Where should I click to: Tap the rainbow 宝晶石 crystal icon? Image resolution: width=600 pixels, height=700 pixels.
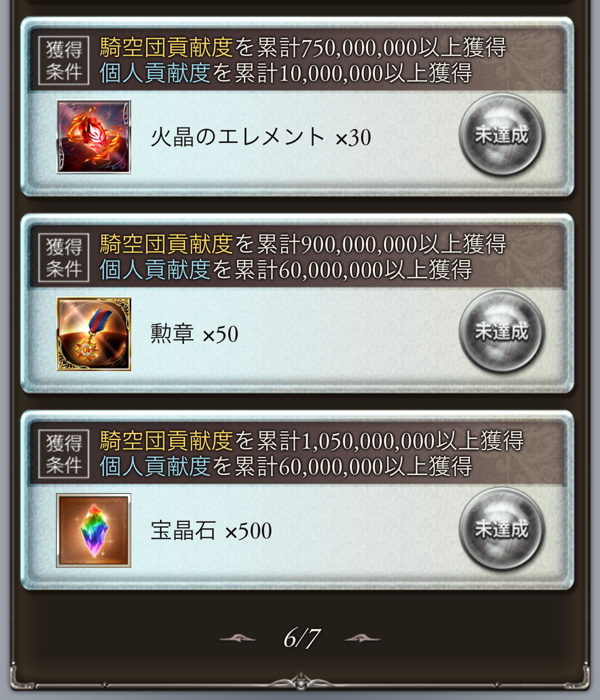click(x=93, y=530)
